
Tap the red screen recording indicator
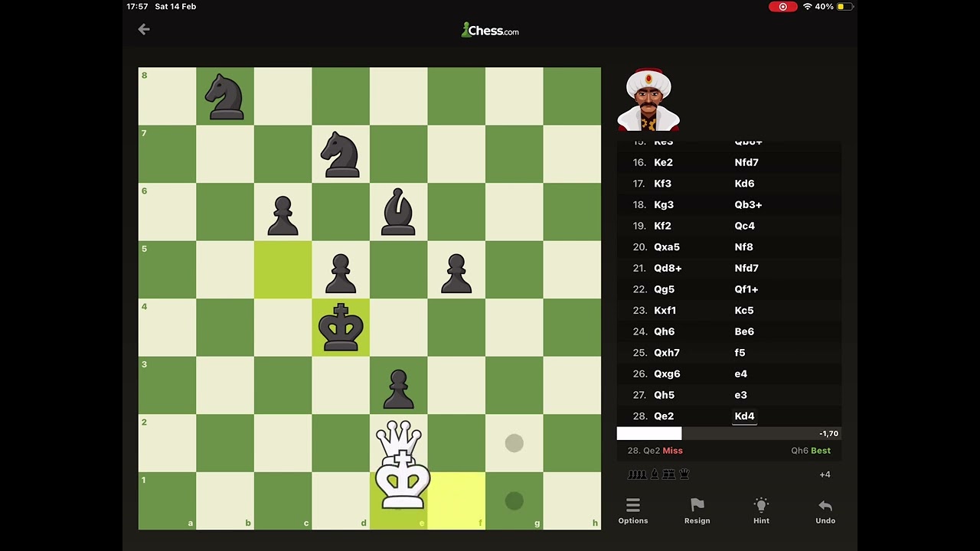pyautogui.click(x=783, y=6)
